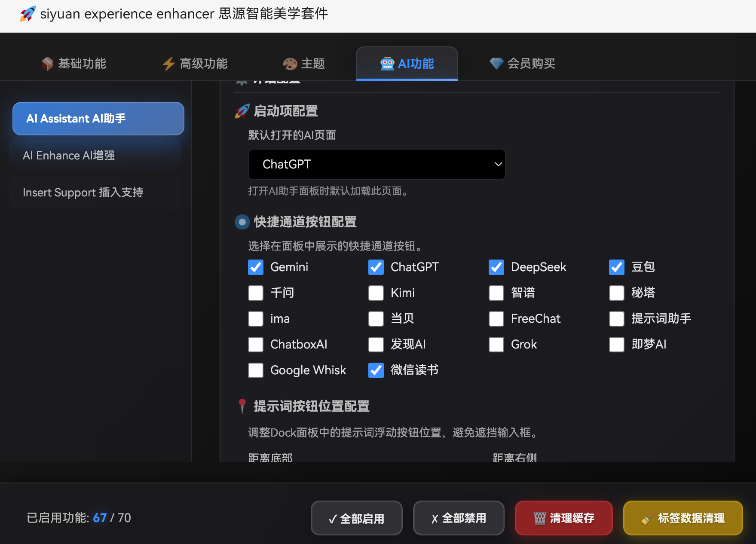Screen dimensions: 756x544
Task: Click the 全部禁用 button
Action: tap(459, 518)
